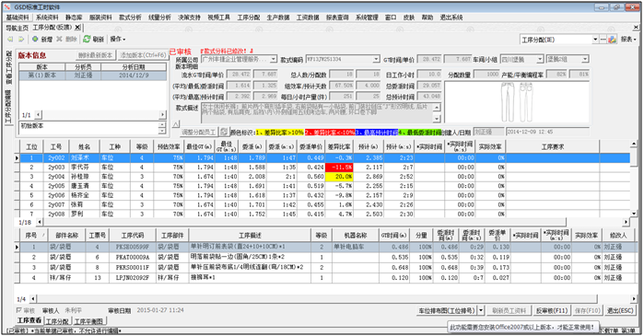The height and width of the screenshot is (336, 644).
Task: Click the 退出(ESC) button
Action: (x=620, y=310)
